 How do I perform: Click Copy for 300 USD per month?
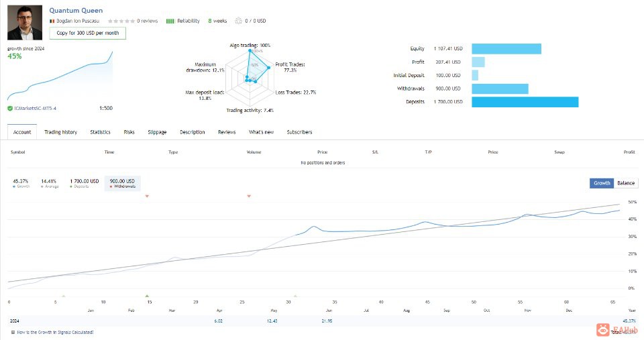[x=87, y=33]
